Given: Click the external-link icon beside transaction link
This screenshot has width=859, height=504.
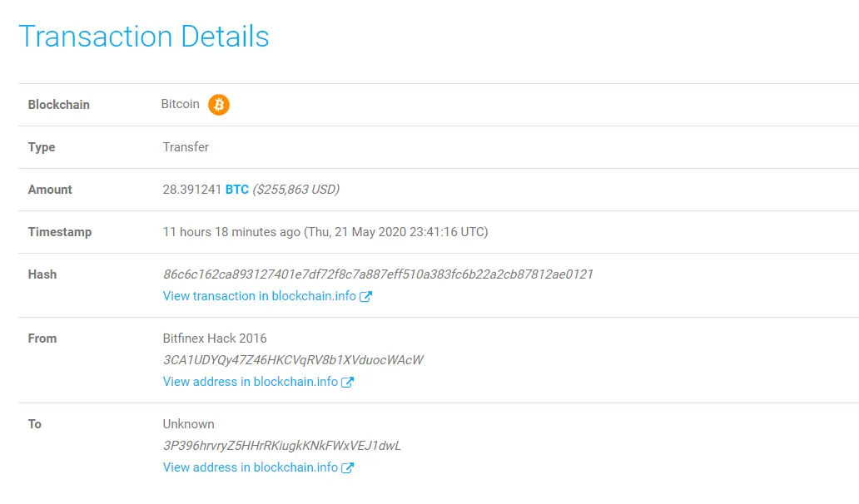Looking at the screenshot, I should pyautogui.click(x=366, y=295).
